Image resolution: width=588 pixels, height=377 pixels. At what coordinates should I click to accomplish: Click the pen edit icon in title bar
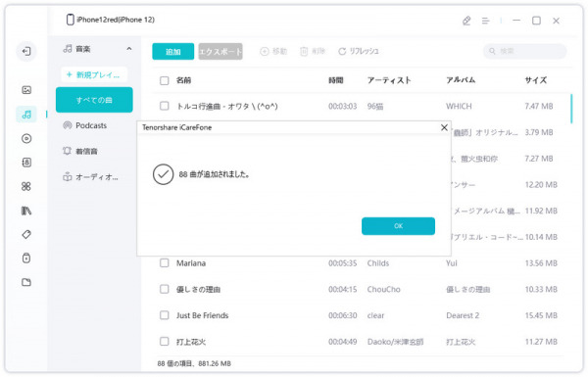pyautogui.click(x=466, y=21)
